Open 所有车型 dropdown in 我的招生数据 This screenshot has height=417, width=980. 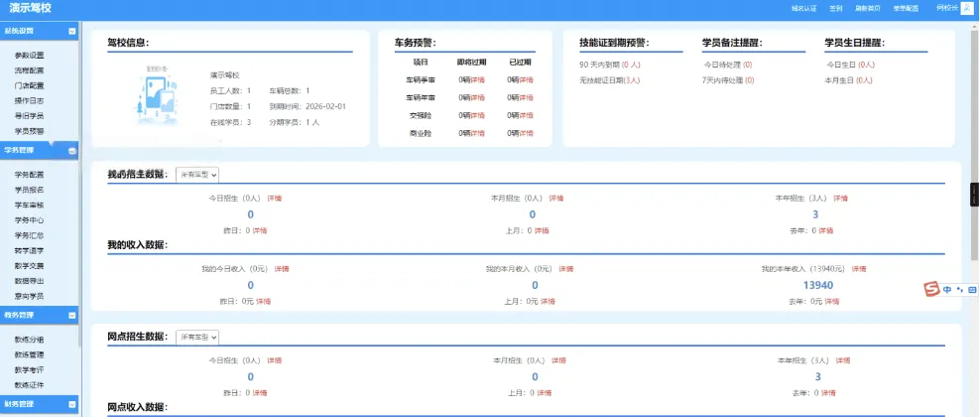tap(196, 176)
